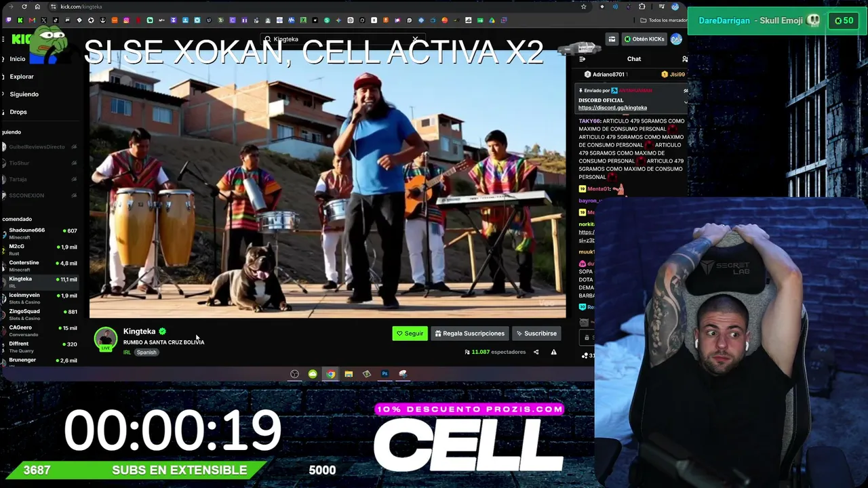Open Brunenger channel in sidebar

[41, 361]
